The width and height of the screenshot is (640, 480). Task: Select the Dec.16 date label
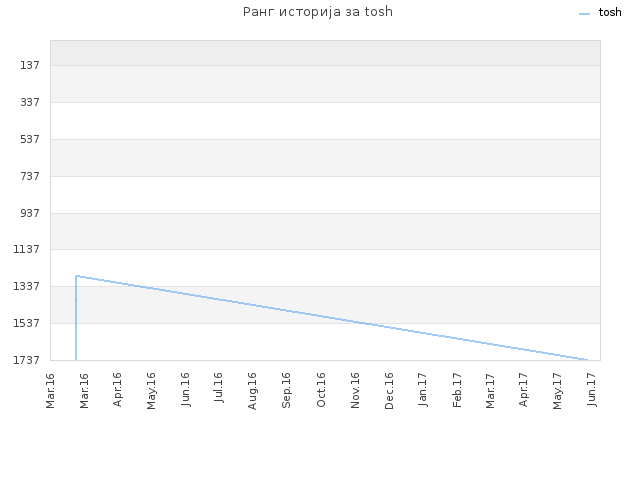coord(389,391)
